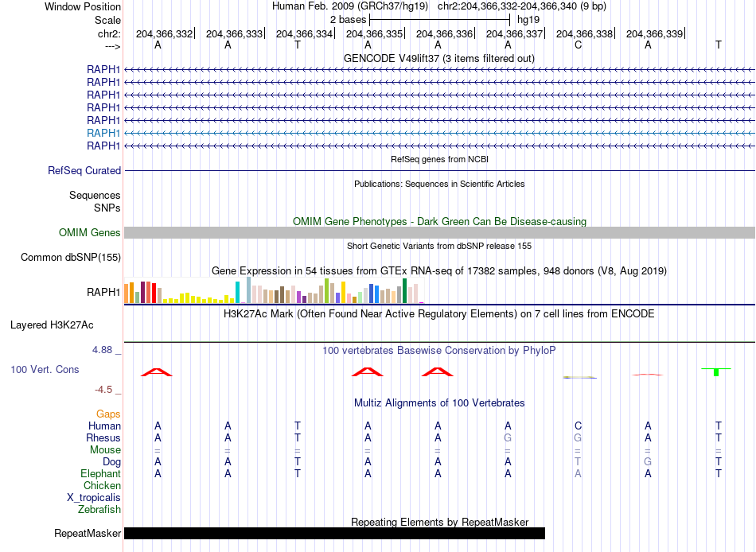Viewport: 756px width, 552px height.
Task: Click the hg19 text next to scale bar
Action: (528, 20)
